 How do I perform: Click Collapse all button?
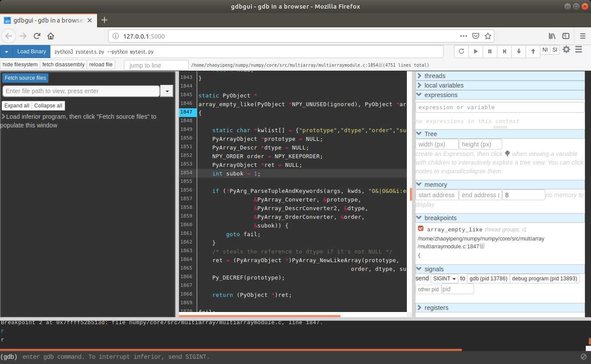(48, 106)
